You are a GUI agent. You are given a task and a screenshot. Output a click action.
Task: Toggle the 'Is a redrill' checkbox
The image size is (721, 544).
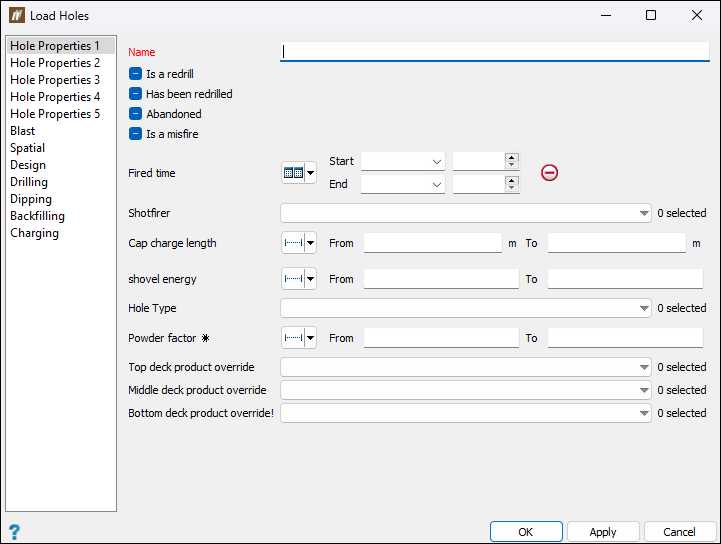(x=136, y=73)
